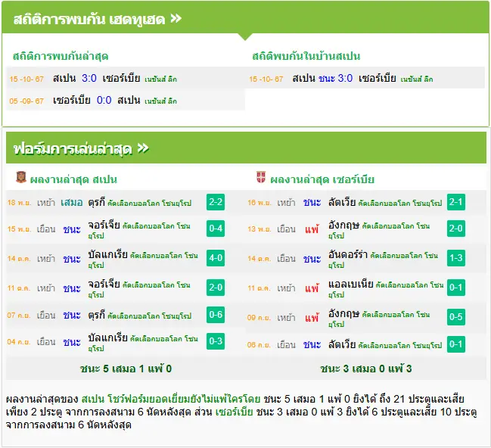This screenshot has width=491, height=448.
Task: Select the สถิติการพบกันล่าสุด heading
Action: 61,57
